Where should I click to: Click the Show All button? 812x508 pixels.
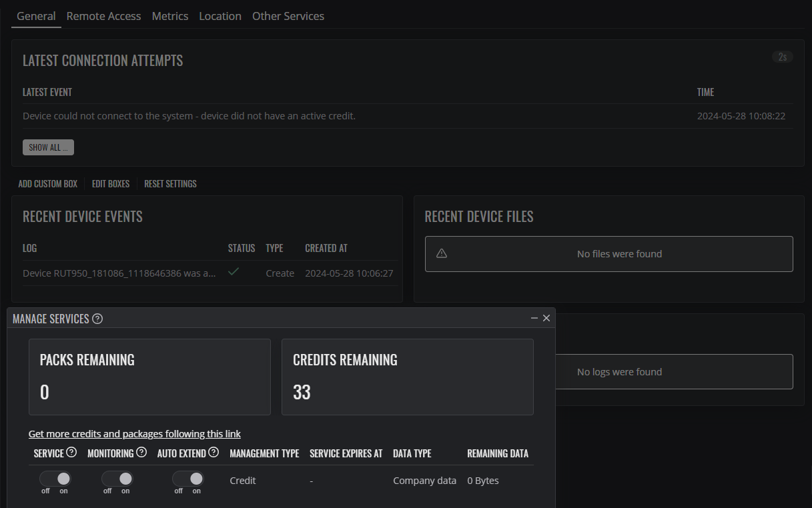pos(48,147)
